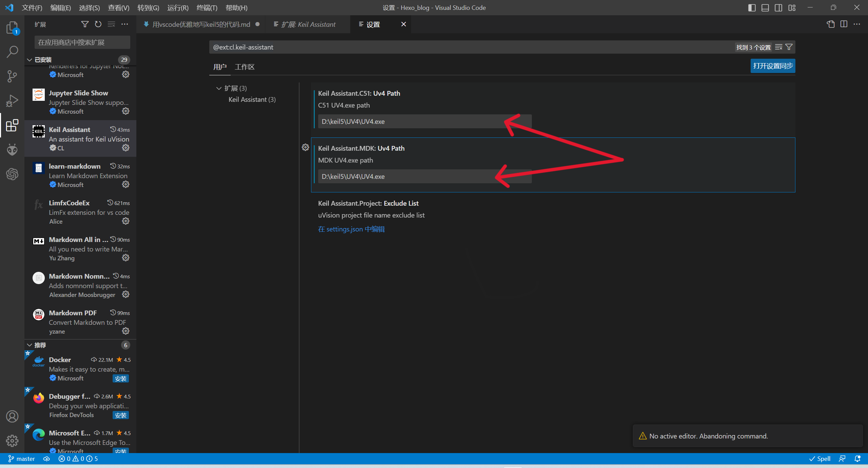The image size is (868, 468).
Task: Open the Explorer view in activity bar
Action: (x=12, y=27)
